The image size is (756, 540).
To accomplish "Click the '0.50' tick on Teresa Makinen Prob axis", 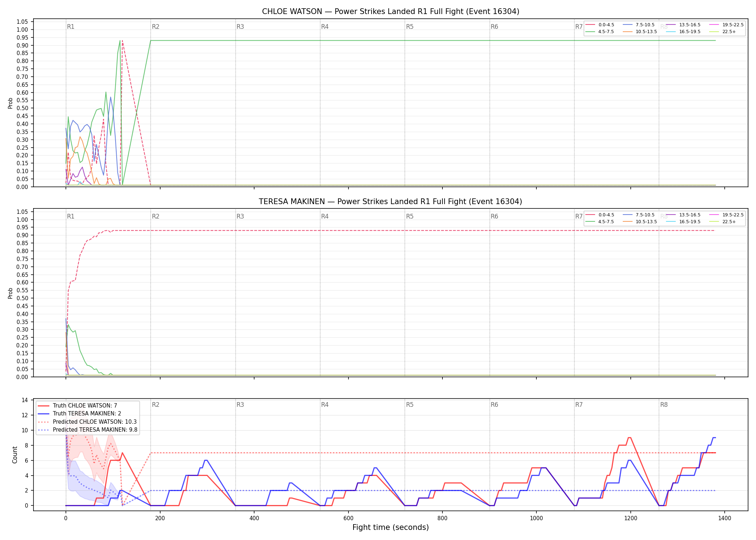I will (x=22, y=298).
